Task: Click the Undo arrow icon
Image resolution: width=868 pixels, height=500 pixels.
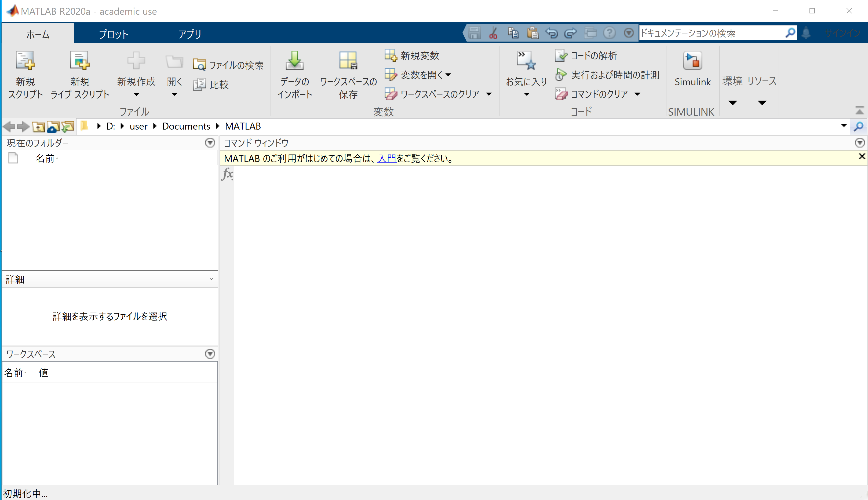Action: tap(552, 33)
